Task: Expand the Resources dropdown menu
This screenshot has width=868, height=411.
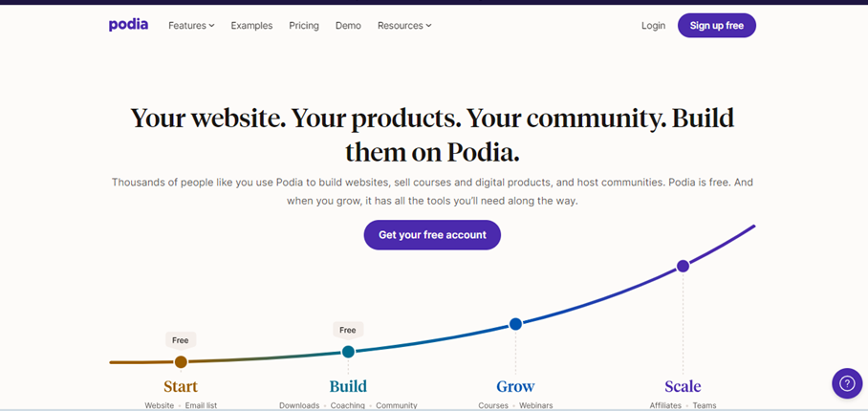Action: pos(404,26)
